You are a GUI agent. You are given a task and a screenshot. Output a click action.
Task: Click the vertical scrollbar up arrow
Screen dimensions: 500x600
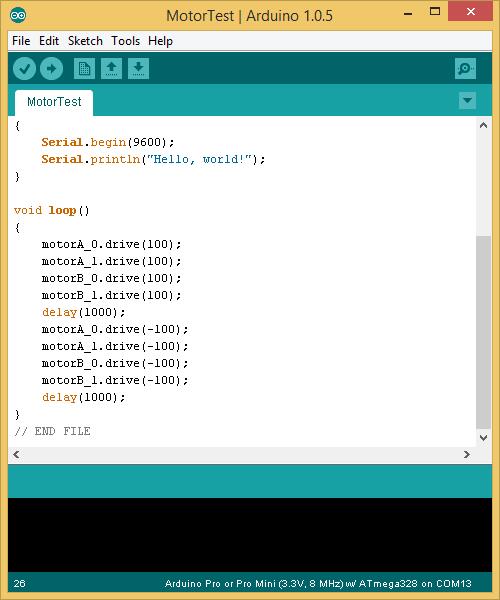click(x=484, y=125)
